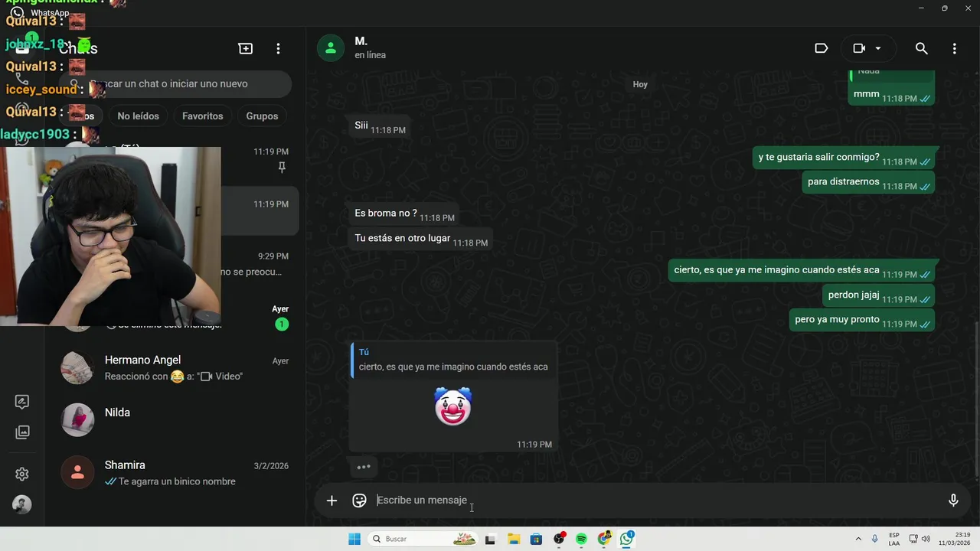Open the chat list options menu
This screenshot has height=551, width=980.
[278, 48]
